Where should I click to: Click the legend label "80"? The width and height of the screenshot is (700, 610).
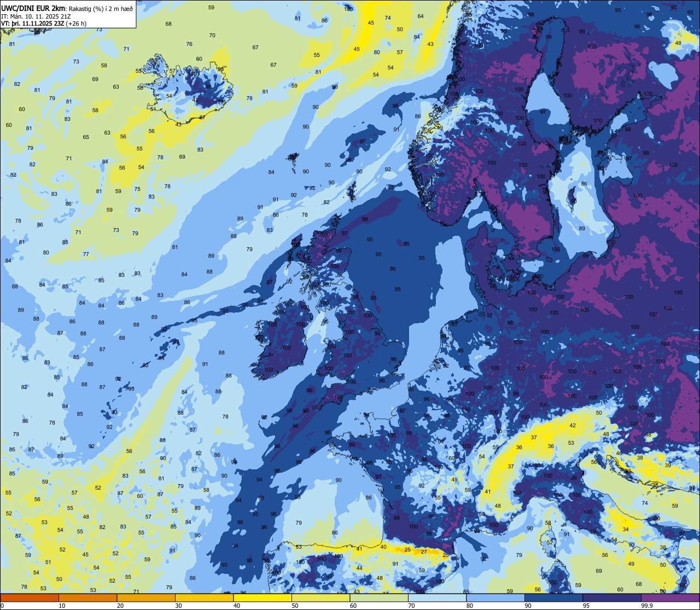coord(470,606)
